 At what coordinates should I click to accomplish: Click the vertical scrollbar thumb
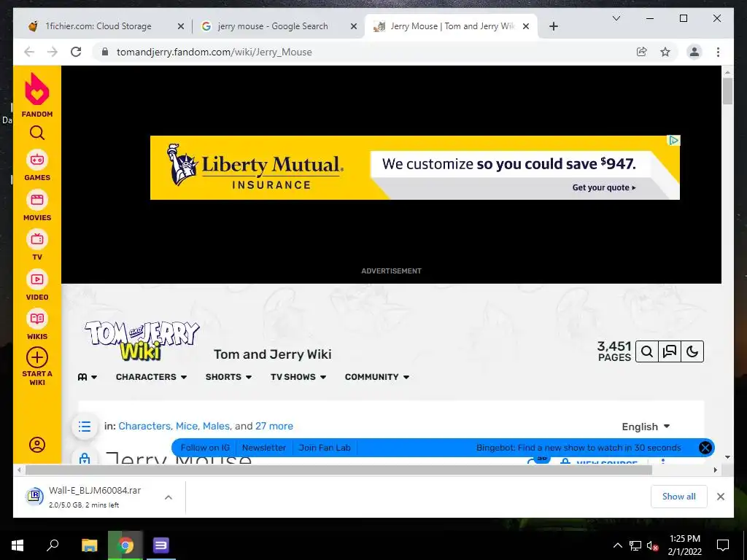(x=727, y=91)
